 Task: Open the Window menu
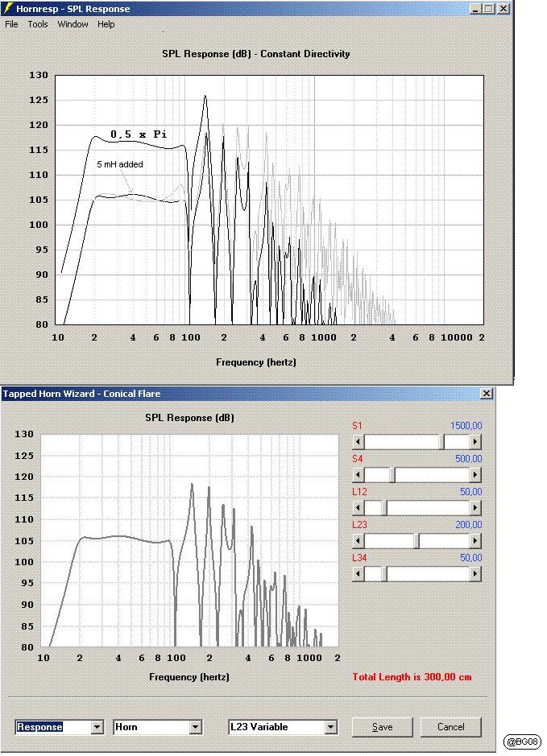click(73, 24)
